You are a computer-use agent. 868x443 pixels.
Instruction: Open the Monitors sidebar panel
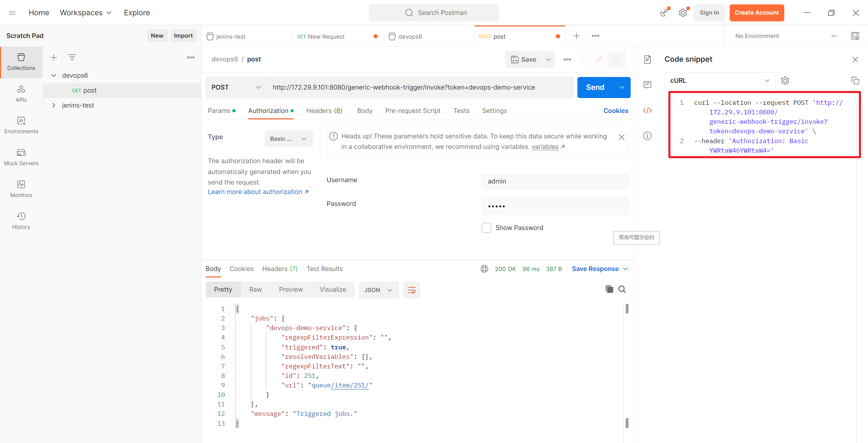tap(21, 189)
